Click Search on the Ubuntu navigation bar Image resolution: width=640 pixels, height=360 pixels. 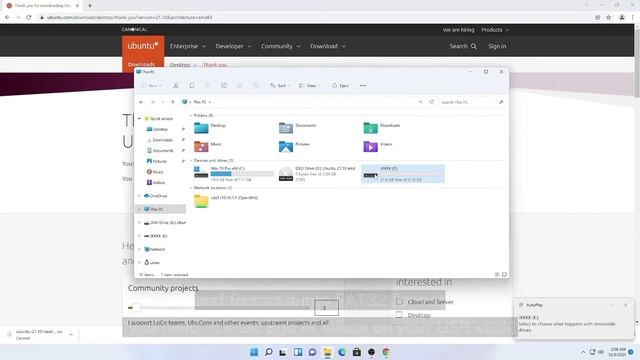pos(463,46)
